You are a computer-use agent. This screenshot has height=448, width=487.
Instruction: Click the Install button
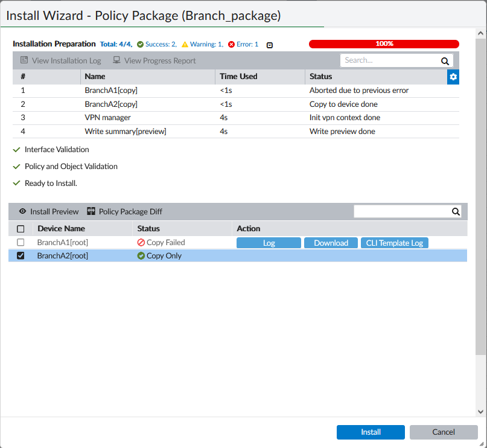pos(371,432)
